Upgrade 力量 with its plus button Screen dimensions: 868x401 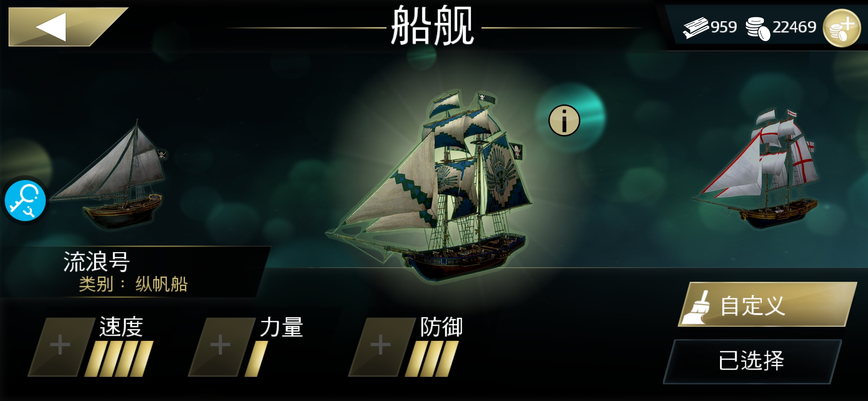pyautogui.click(x=221, y=346)
